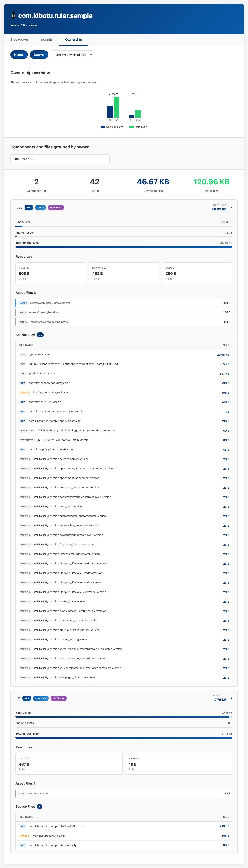This screenshot has height=868, width=248.
Task: Click the DEX badge for MainActivity
Action: (x=23, y=421)
